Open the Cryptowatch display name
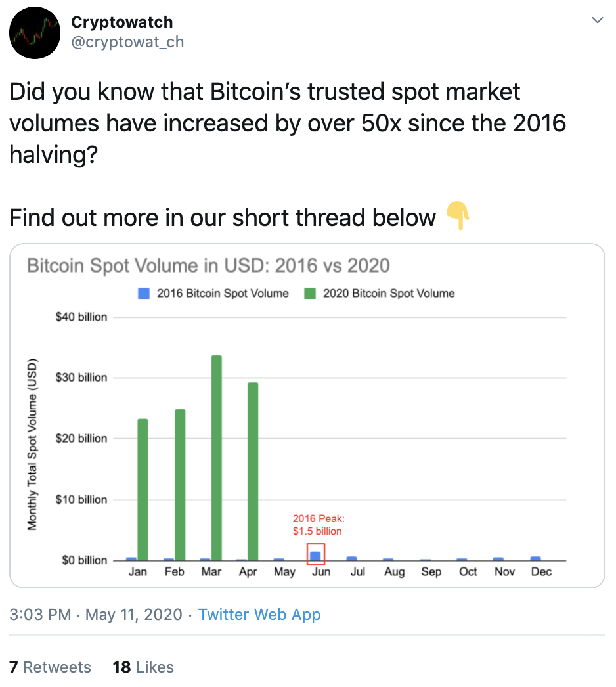616x687 pixels. (121, 22)
